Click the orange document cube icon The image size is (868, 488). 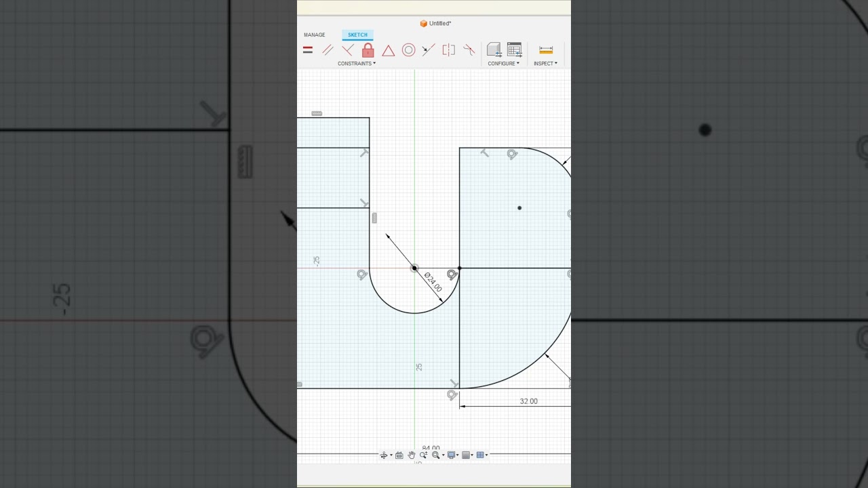coord(423,24)
